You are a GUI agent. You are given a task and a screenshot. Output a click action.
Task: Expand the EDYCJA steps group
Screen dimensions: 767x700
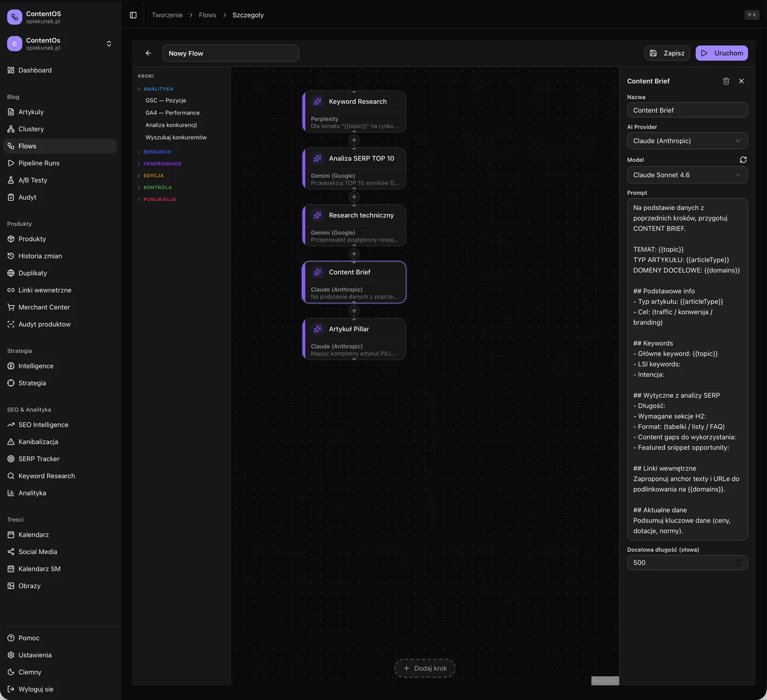click(x=151, y=176)
